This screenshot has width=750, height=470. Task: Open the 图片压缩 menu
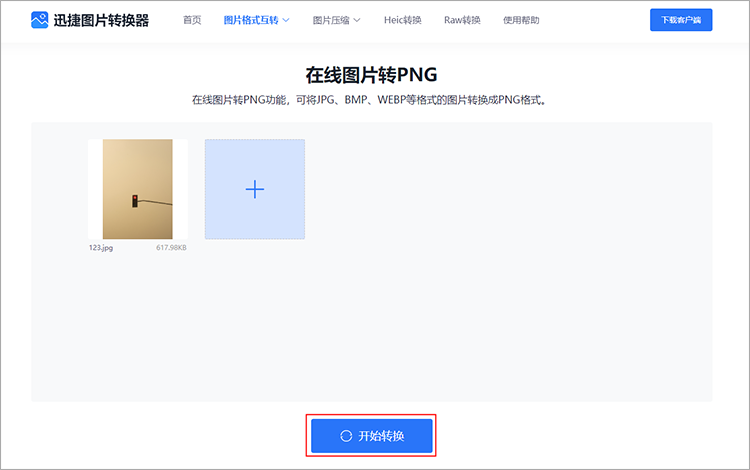pos(331,20)
